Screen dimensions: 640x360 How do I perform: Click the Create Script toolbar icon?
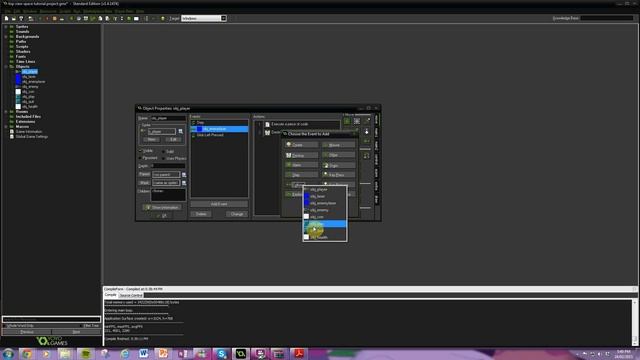tap(100, 18)
